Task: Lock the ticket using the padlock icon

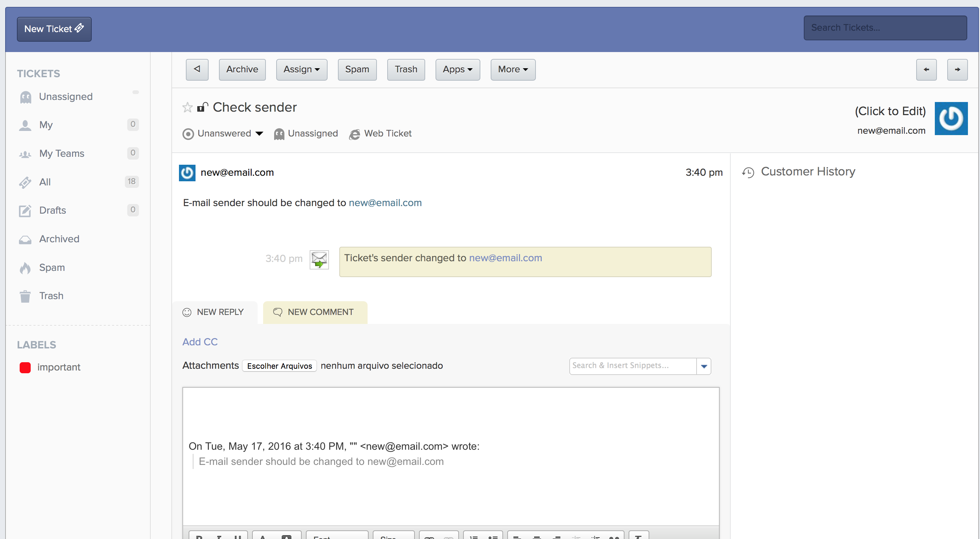Action: 203,107
